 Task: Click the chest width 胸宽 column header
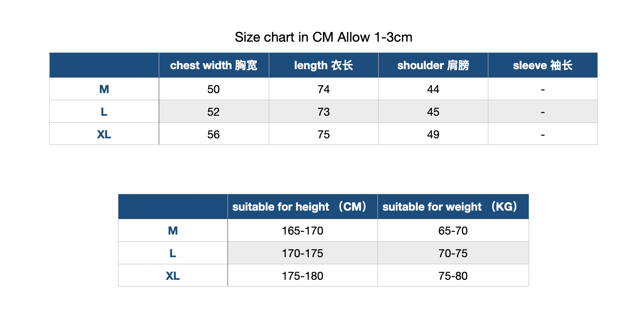[x=214, y=65]
